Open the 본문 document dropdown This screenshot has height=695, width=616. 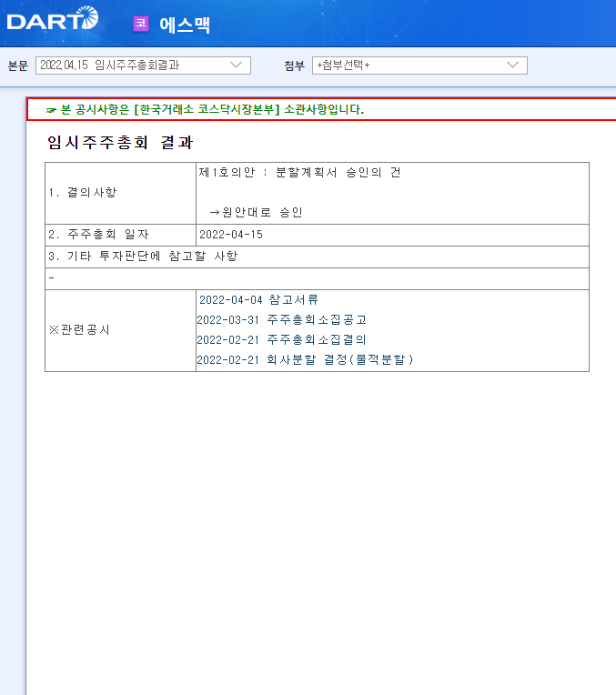click(143, 65)
